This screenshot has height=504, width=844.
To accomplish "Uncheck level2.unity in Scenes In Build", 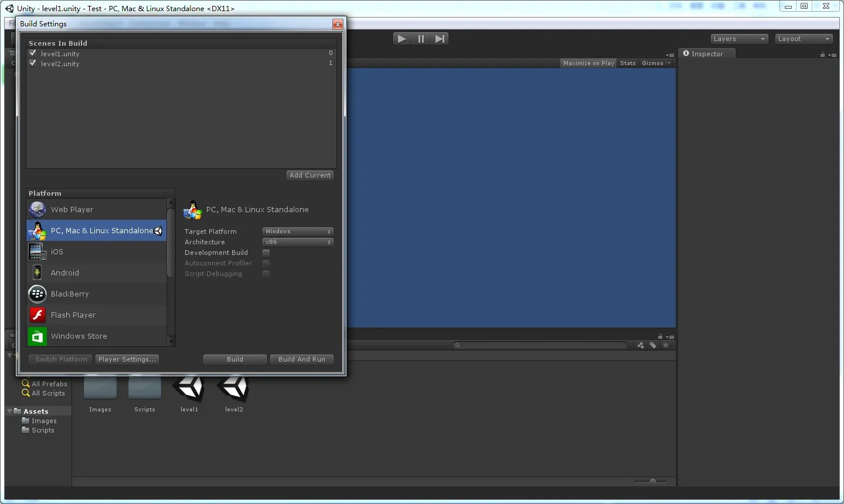I will (33, 63).
